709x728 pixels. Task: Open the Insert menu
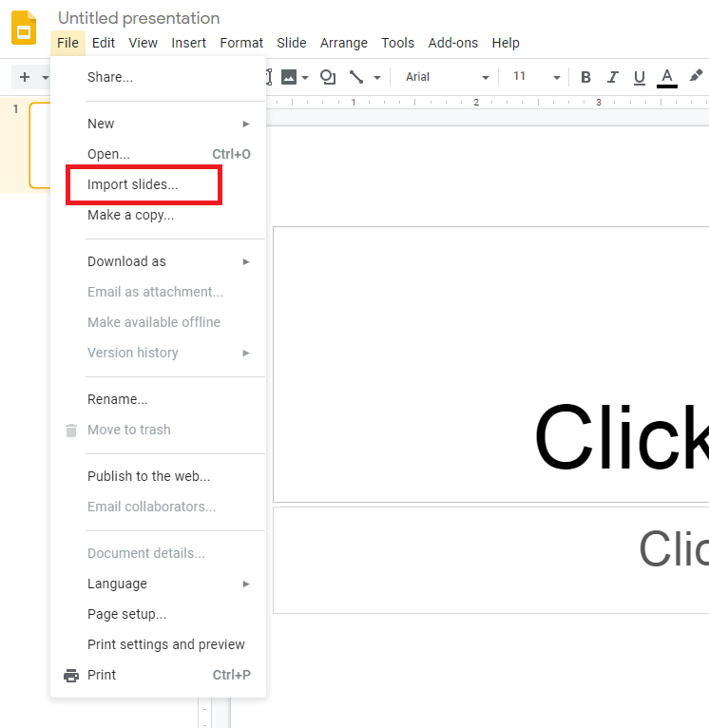pyautogui.click(x=188, y=43)
